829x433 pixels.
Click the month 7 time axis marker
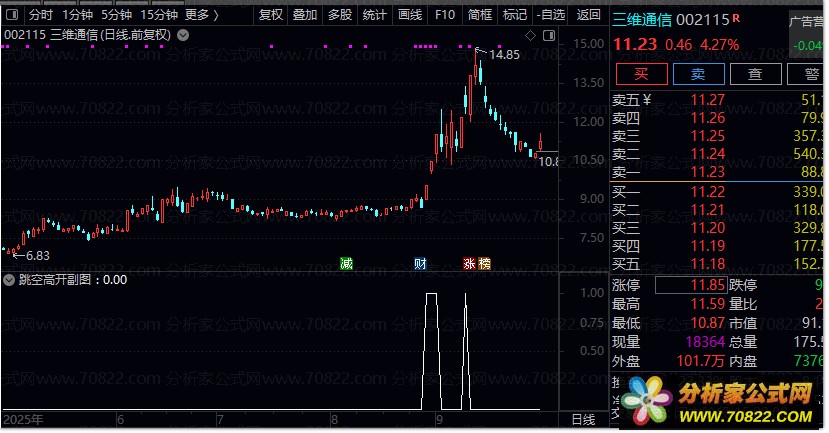(220, 420)
